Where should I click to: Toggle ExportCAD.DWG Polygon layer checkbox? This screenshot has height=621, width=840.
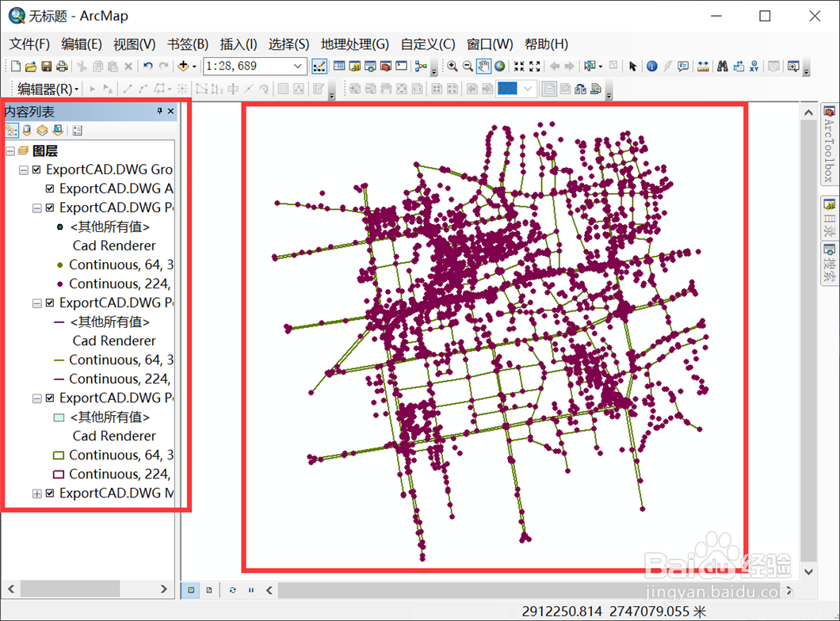click(x=50, y=398)
